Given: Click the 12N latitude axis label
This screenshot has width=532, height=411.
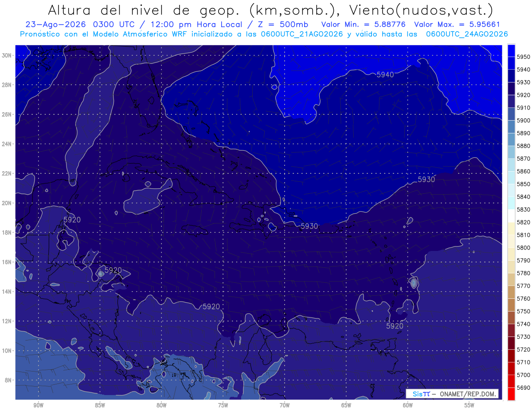Looking at the screenshot, I should tap(7, 321).
